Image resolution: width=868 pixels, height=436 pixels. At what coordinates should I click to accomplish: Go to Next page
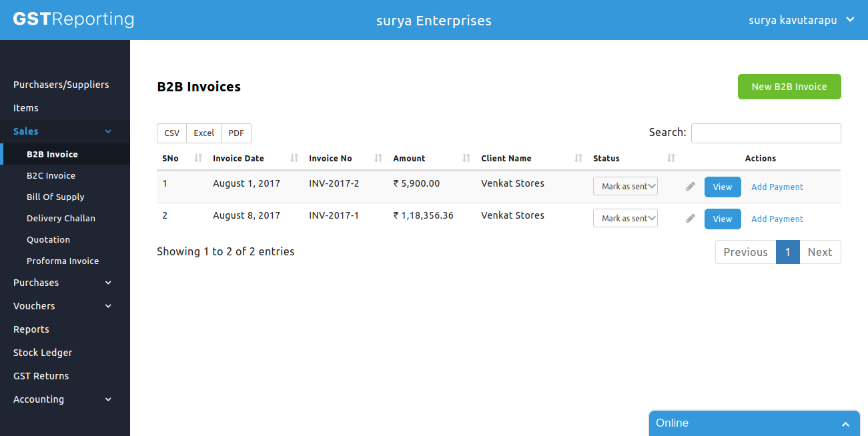click(x=820, y=252)
